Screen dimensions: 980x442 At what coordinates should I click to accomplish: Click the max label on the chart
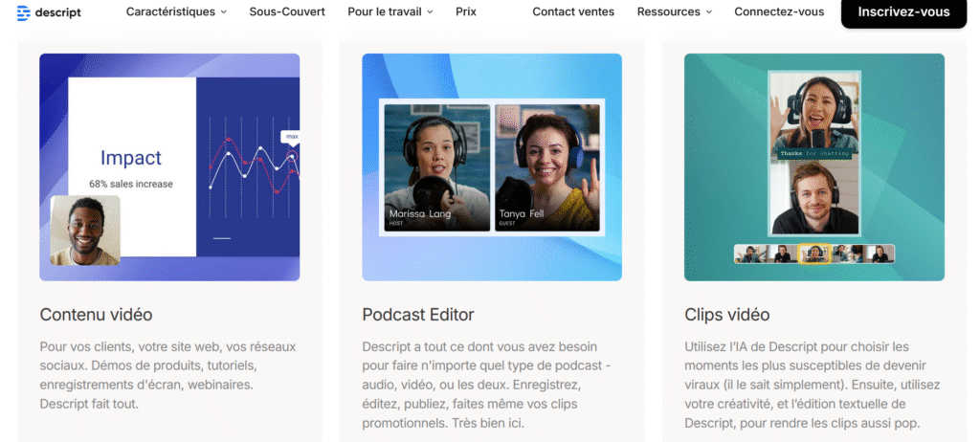pyautogui.click(x=292, y=137)
